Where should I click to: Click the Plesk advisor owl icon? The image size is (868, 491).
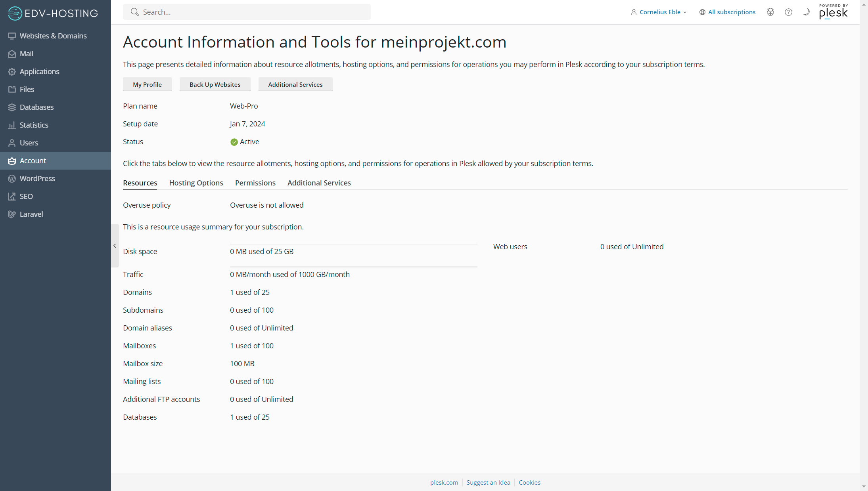[x=770, y=12]
